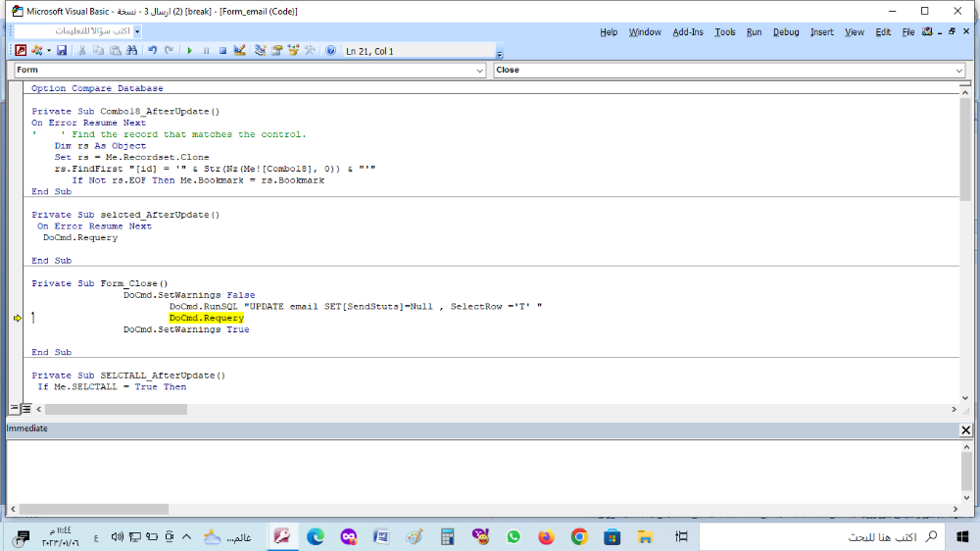This screenshot has width=980, height=551.
Task: Click the Insert Module toolbar icon
Action: pos(37,51)
